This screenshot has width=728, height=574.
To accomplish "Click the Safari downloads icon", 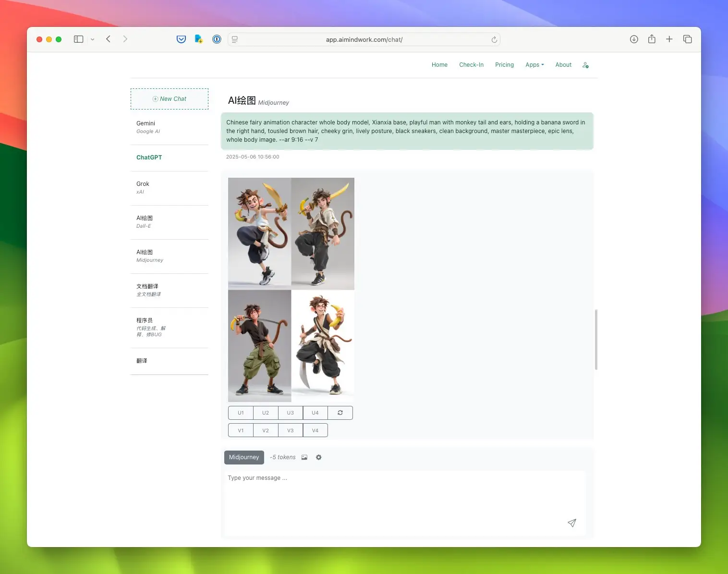I will [634, 39].
